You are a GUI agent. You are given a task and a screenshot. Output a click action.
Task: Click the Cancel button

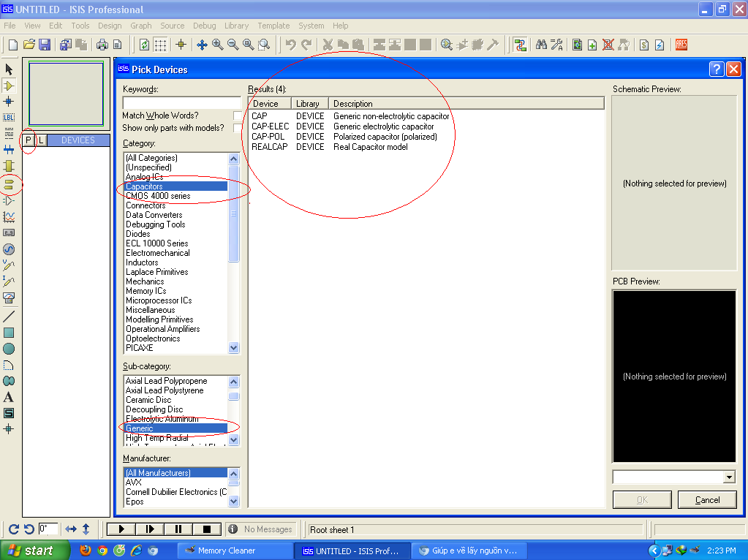click(x=707, y=500)
